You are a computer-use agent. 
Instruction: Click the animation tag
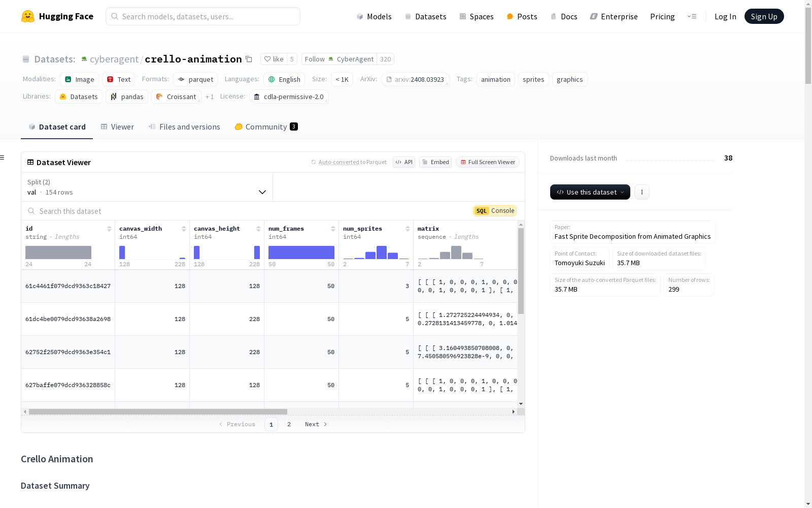coord(496,79)
